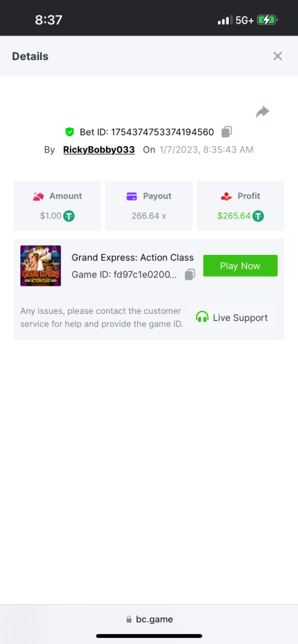Open RickyBobby033 user profile
The height and width of the screenshot is (644, 298).
(x=99, y=150)
